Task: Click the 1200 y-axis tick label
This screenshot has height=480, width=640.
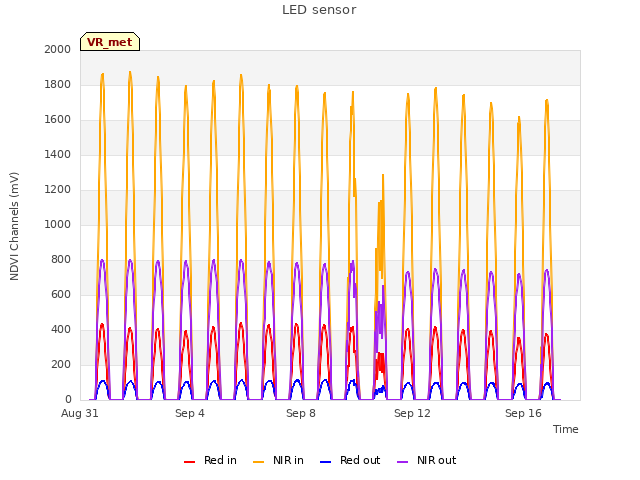Action: (58, 189)
